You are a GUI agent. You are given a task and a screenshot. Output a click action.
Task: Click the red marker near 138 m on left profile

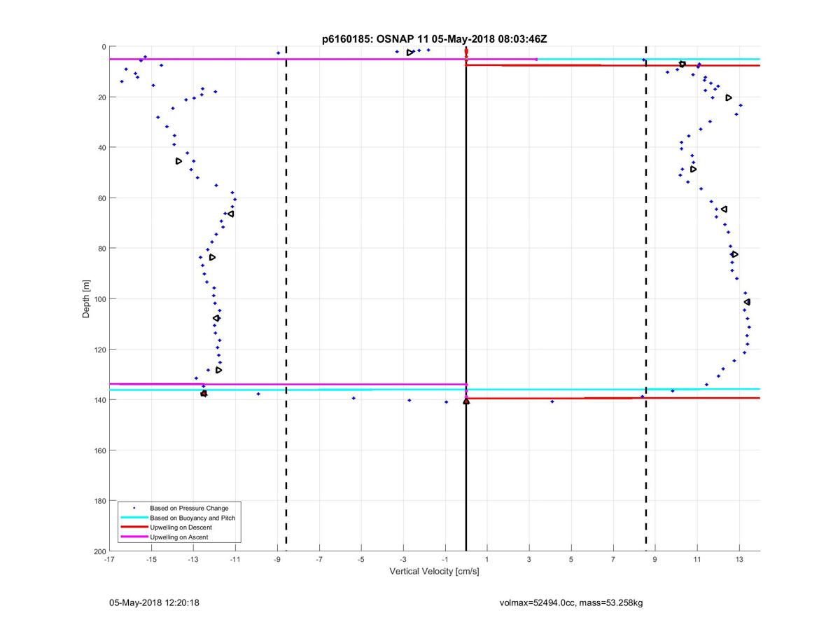(204, 394)
